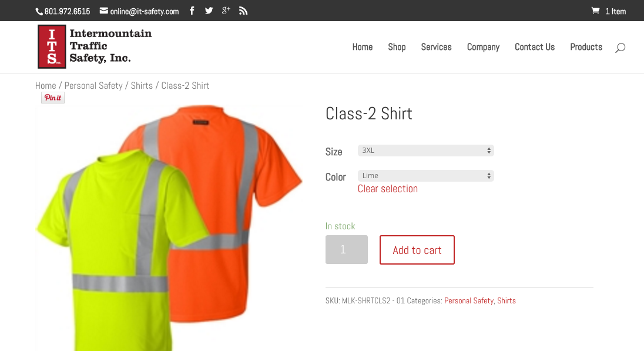Viewport: 644px width, 351px height.
Task: Click the Class-2 shirt product image
Action: 169,228
